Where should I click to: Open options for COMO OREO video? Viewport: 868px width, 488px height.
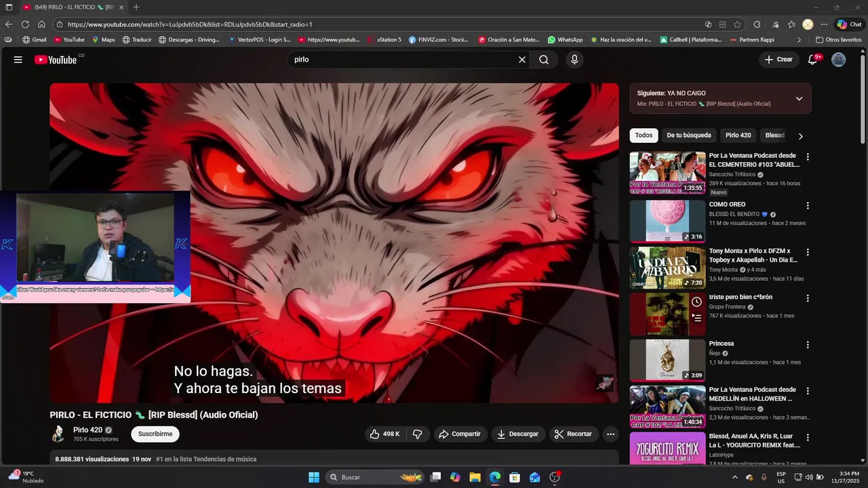pos(807,205)
